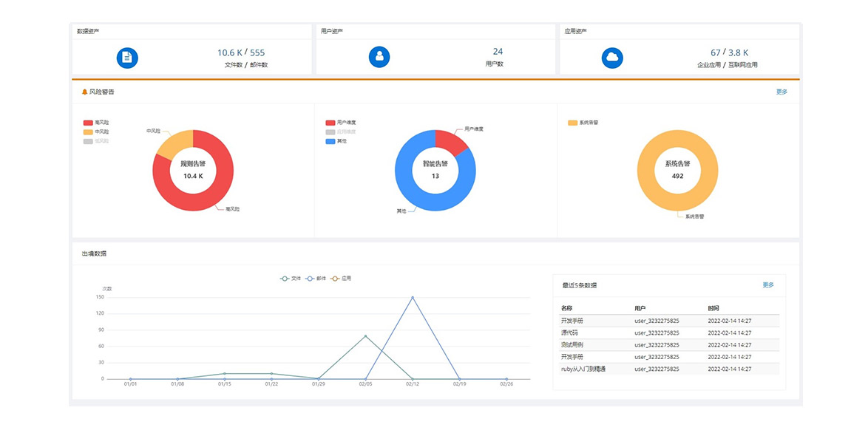Select the 源代码 row in recent data
Viewport: 868px width, 433px height.
coord(669,333)
